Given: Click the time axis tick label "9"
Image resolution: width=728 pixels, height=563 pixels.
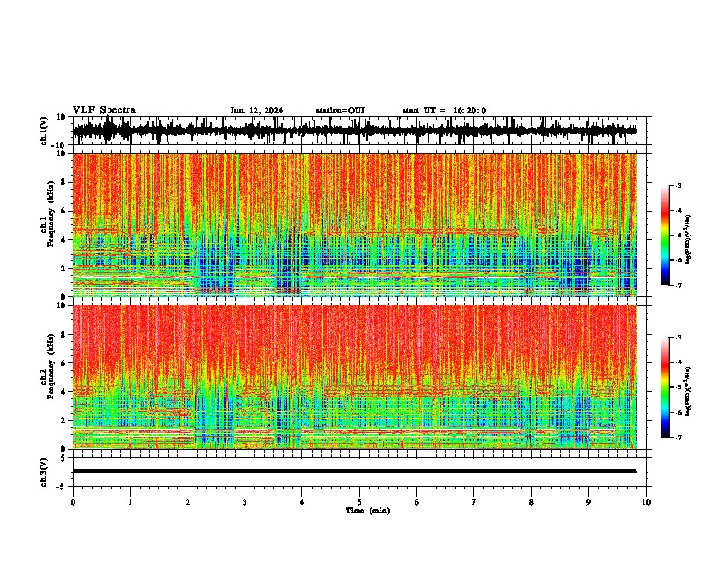Looking at the screenshot, I should point(588,502).
